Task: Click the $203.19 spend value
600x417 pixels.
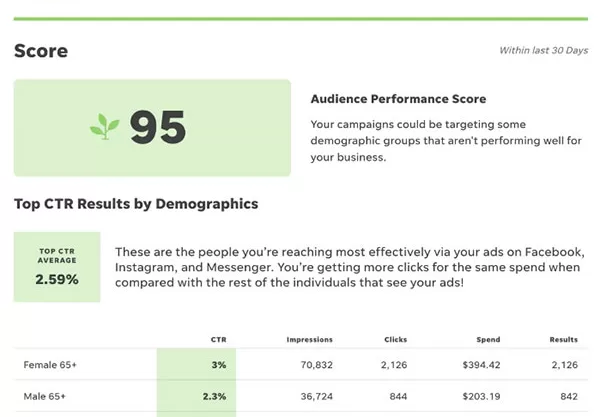Action: [x=481, y=397]
